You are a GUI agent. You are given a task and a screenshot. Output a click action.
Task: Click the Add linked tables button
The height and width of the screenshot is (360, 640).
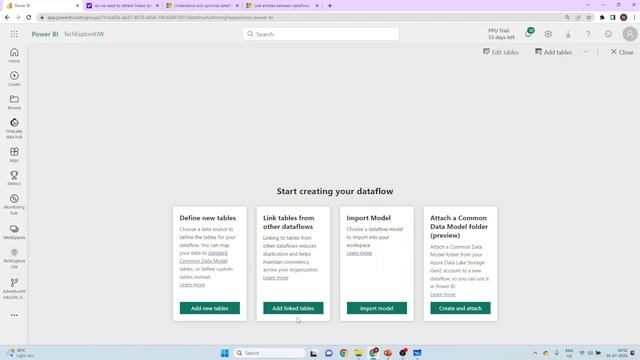point(293,308)
